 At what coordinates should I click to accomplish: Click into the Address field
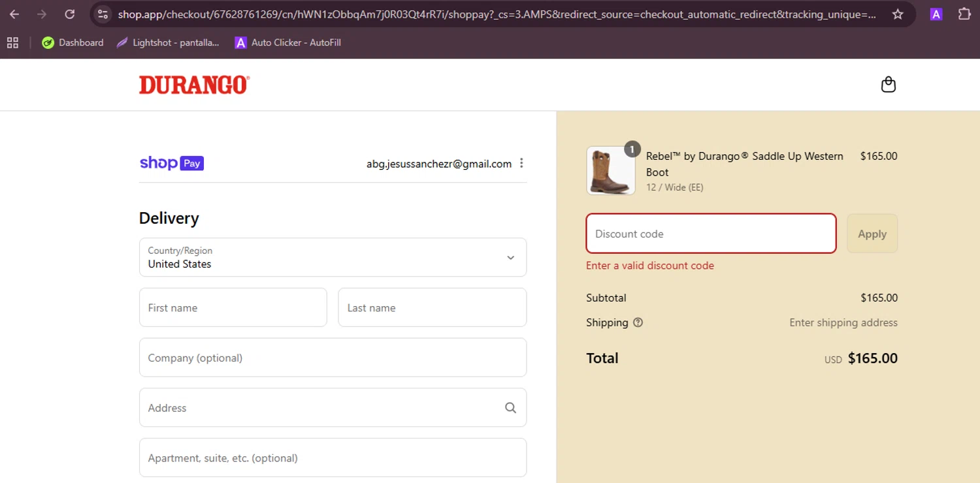[x=333, y=408]
